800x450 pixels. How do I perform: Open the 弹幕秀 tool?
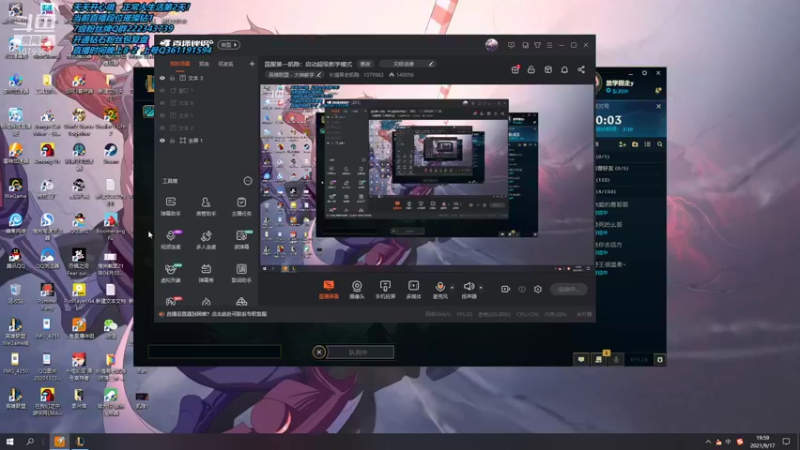(x=206, y=272)
